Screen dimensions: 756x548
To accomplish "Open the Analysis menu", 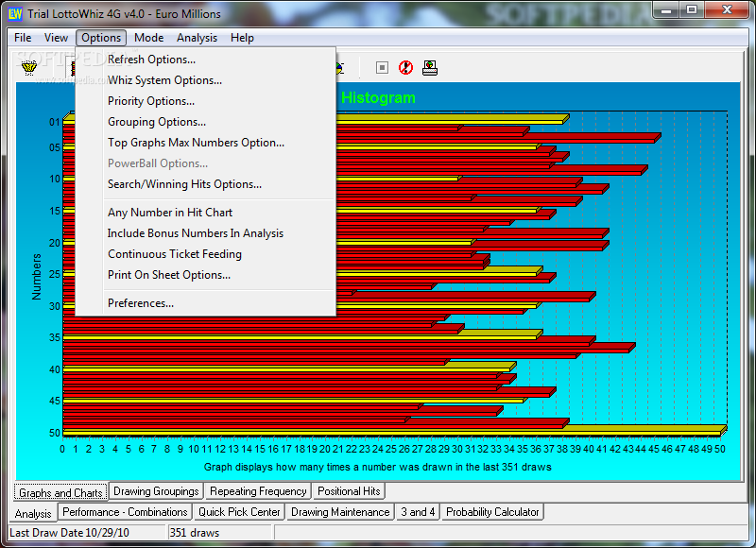I will [x=197, y=38].
